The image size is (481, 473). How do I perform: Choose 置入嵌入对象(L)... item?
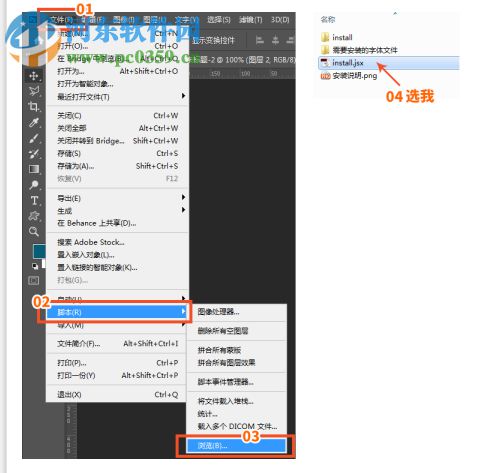117,255
